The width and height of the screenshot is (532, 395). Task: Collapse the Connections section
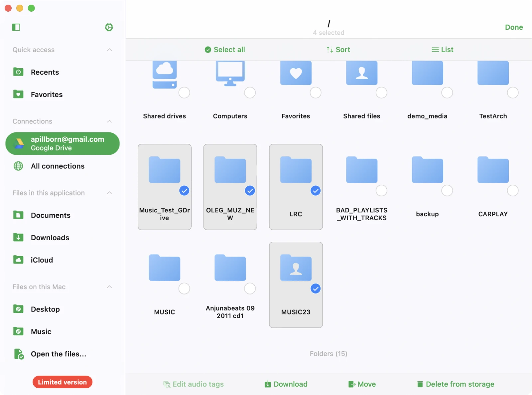point(109,121)
